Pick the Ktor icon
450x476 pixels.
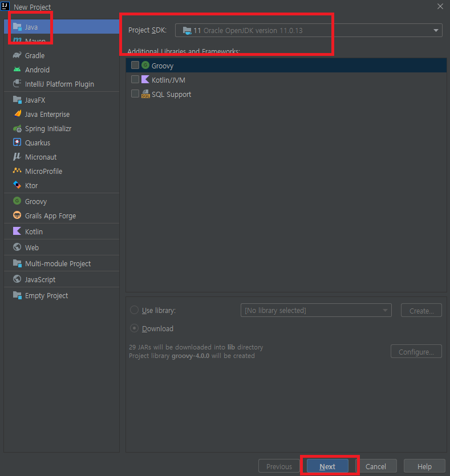17,185
